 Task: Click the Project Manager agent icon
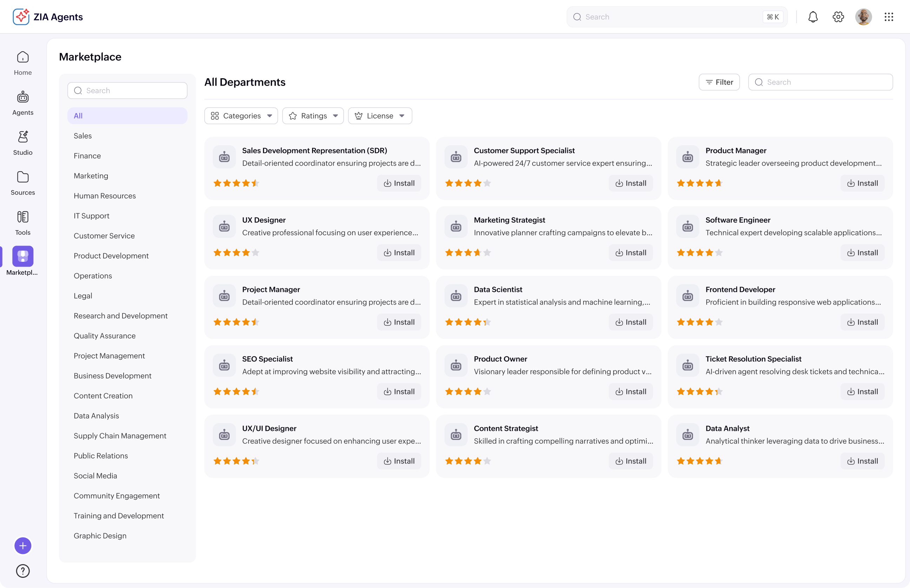point(224,296)
